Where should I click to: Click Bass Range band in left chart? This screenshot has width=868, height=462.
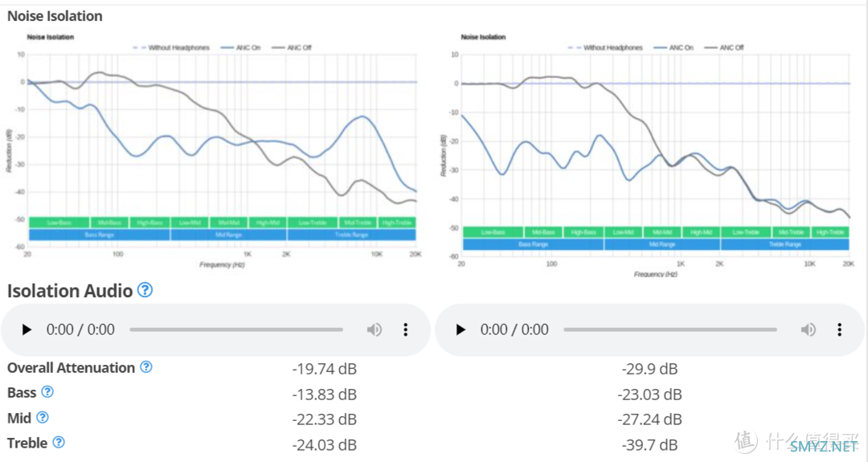pyautogui.click(x=100, y=235)
